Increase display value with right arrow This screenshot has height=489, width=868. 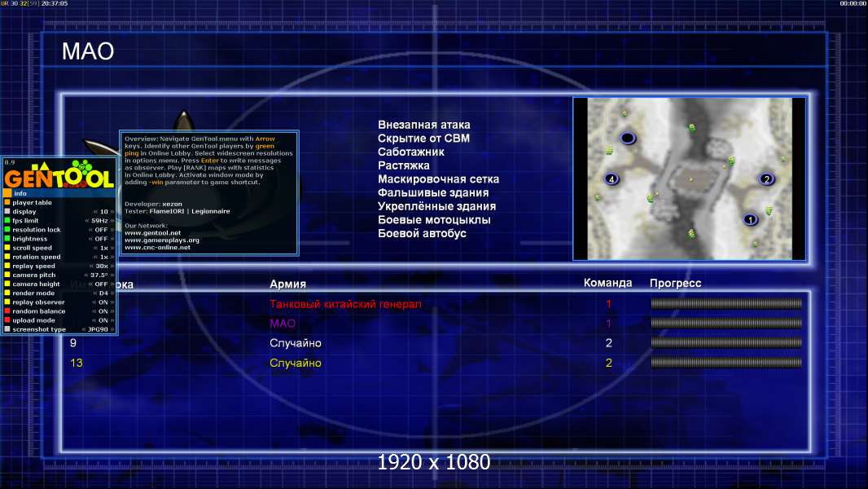click(x=112, y=212)
